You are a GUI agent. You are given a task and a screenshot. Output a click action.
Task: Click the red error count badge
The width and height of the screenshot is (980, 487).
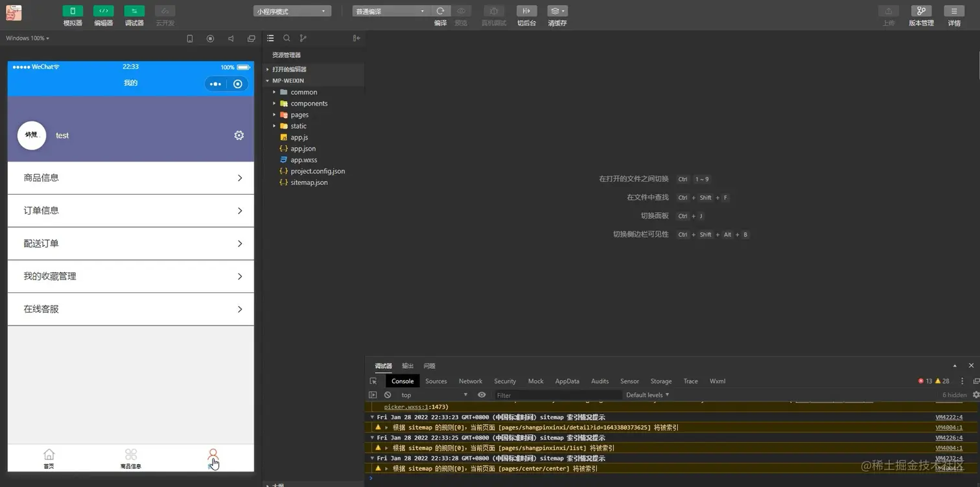(x=925, y=381)
